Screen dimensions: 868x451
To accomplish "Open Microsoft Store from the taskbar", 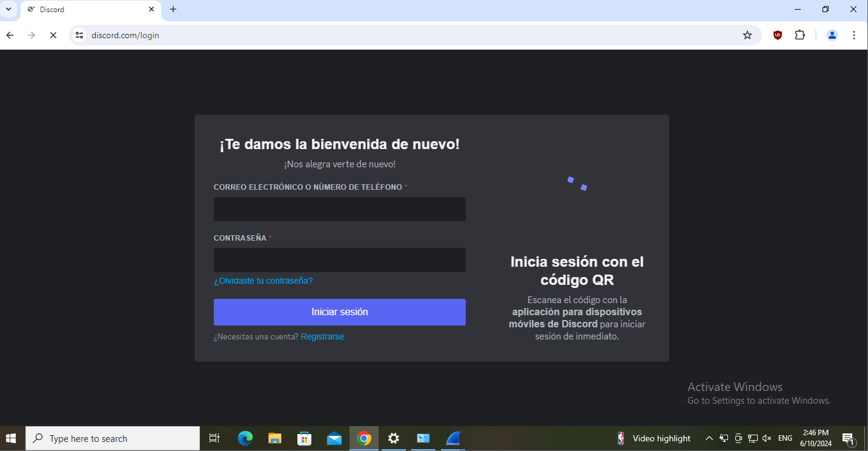I will 304,438.
